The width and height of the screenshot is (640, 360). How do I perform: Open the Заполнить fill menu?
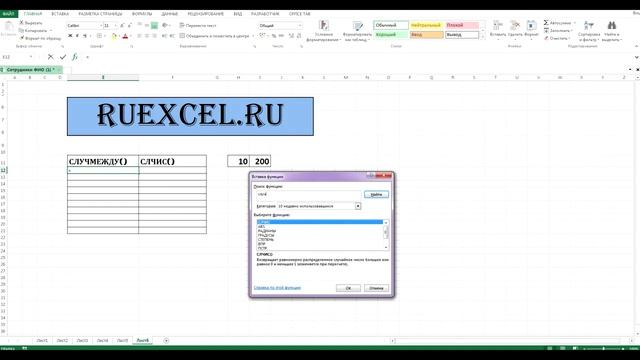558,31
